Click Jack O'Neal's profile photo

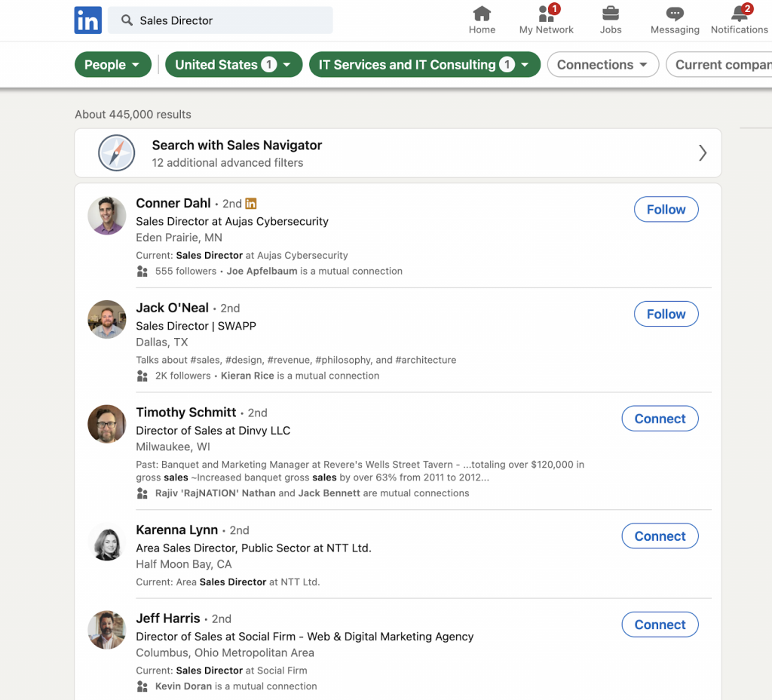[x=107, y=319]
